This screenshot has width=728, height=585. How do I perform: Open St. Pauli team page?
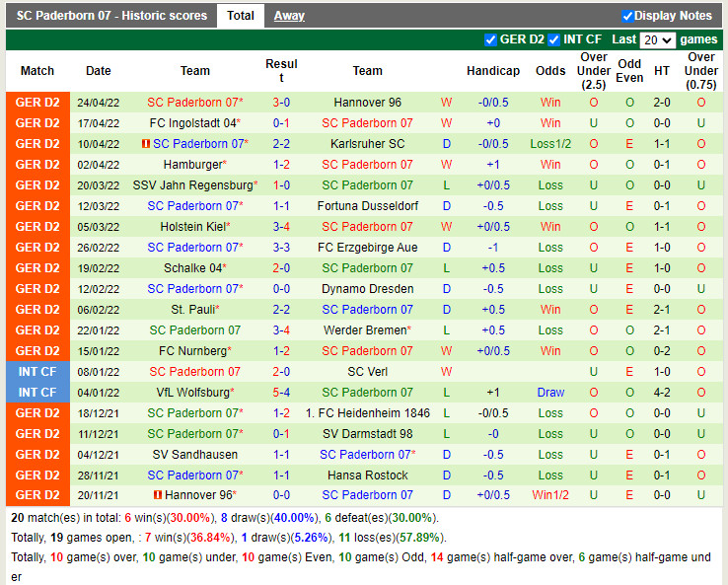(193, 310)
